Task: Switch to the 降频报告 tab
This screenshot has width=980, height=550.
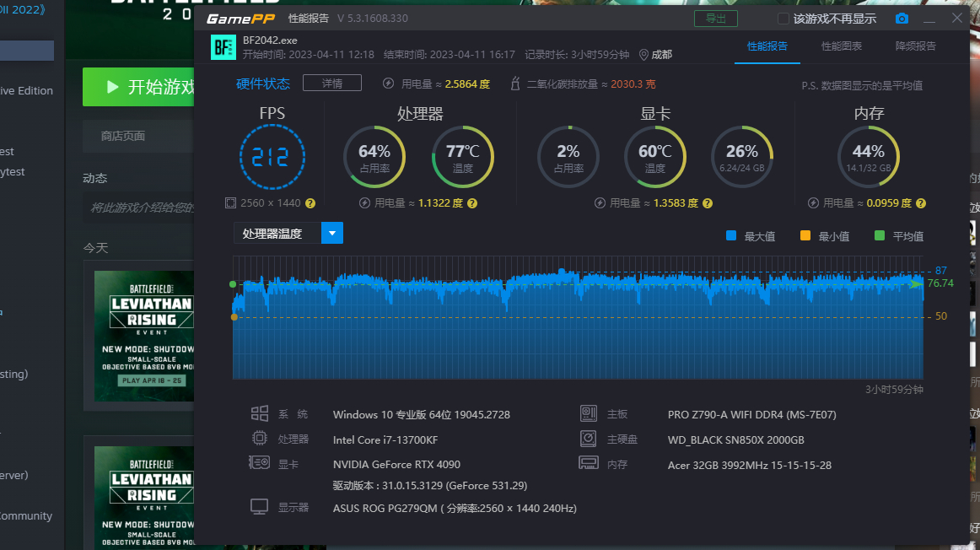Action: [916, 46]
